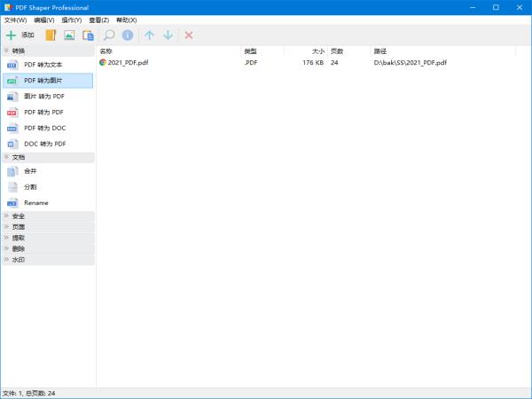
Task: Click the page count 24 cell
Action: click(334, 62)
